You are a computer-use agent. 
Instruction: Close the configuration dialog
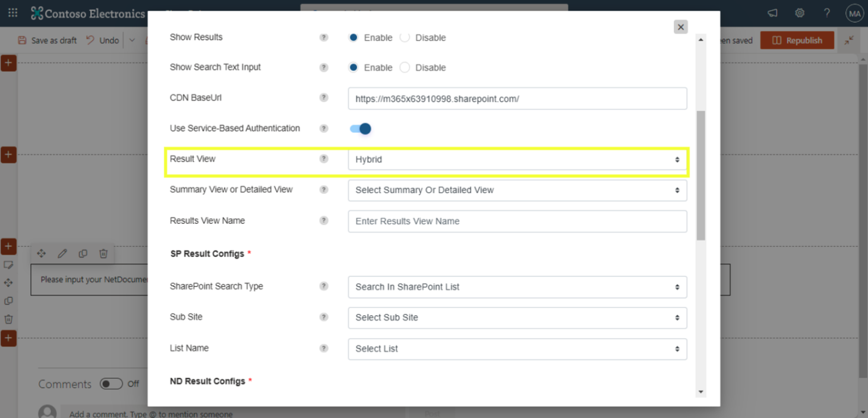[681, 27]
